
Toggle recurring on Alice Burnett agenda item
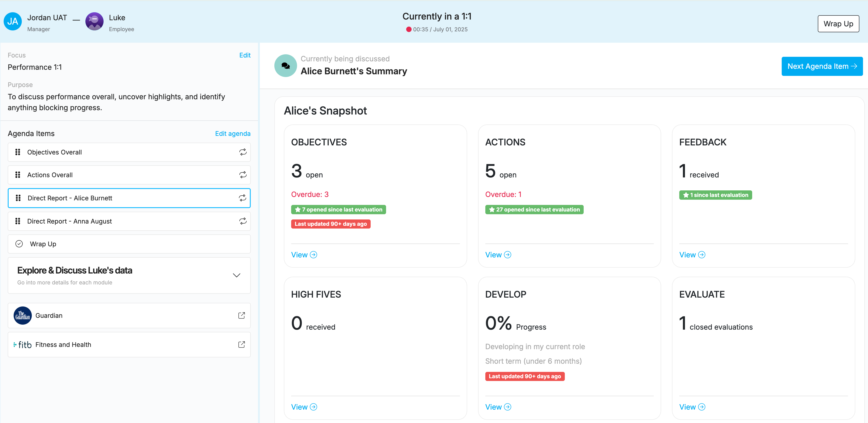[x=243, y=198]
